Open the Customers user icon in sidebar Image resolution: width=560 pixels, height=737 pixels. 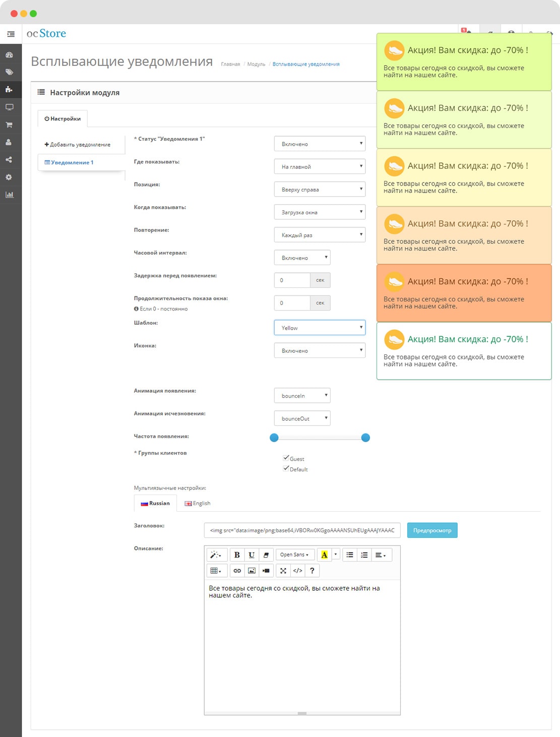coord(9,142)
